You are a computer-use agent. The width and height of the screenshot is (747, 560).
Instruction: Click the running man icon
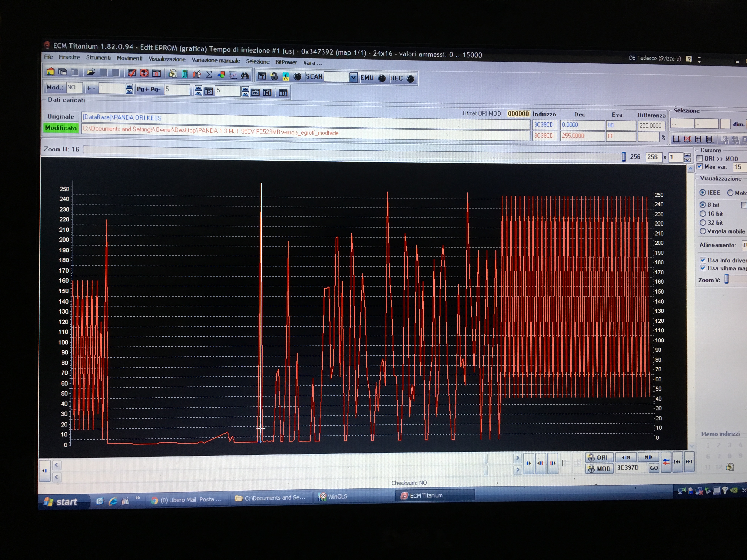286,77
